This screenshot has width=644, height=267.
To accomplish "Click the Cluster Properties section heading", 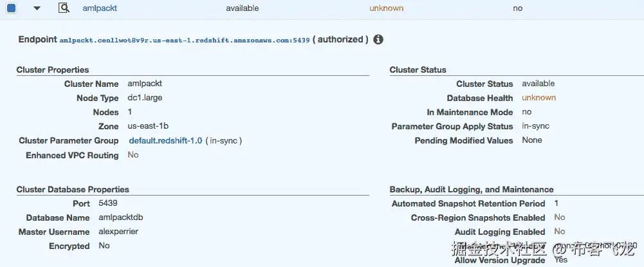I will (53, 69).
